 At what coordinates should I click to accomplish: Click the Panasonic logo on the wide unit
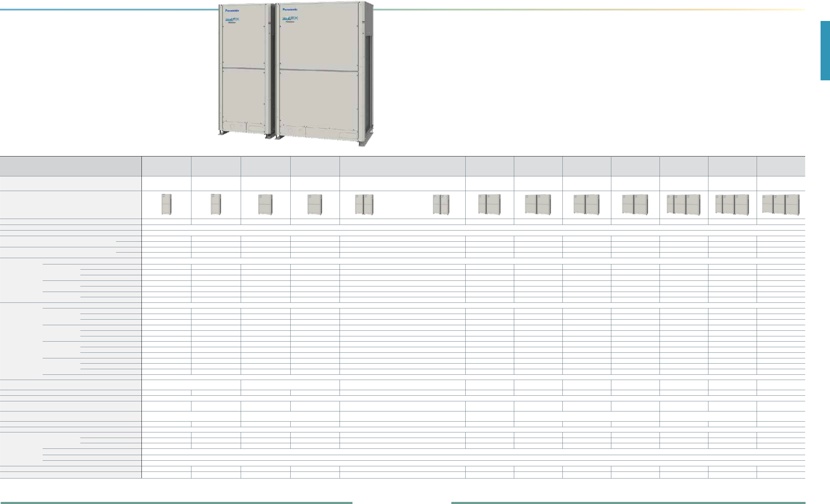290,9
